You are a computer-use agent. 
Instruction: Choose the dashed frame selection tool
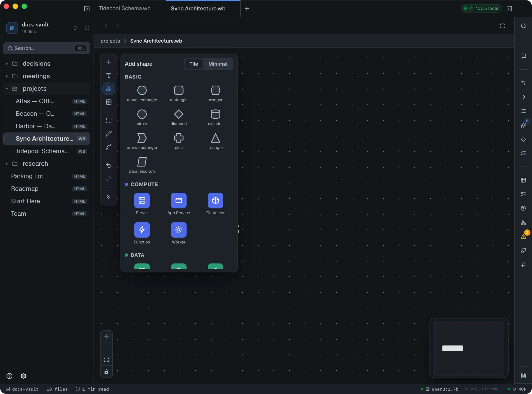point(109,120)
